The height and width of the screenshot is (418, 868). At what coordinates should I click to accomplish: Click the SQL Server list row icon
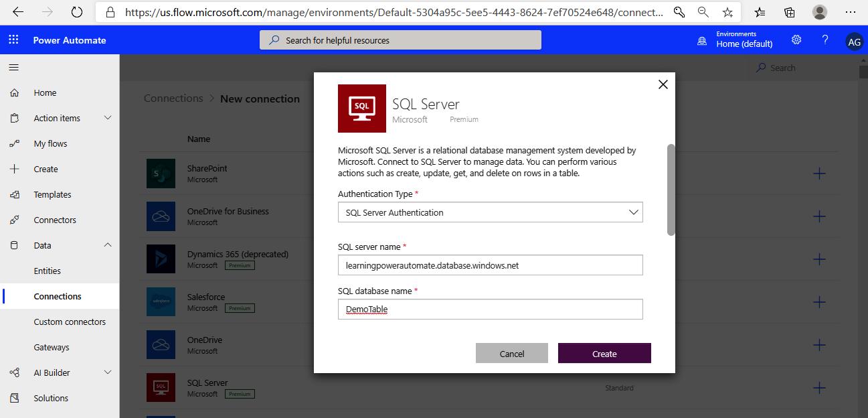point(161,388)
